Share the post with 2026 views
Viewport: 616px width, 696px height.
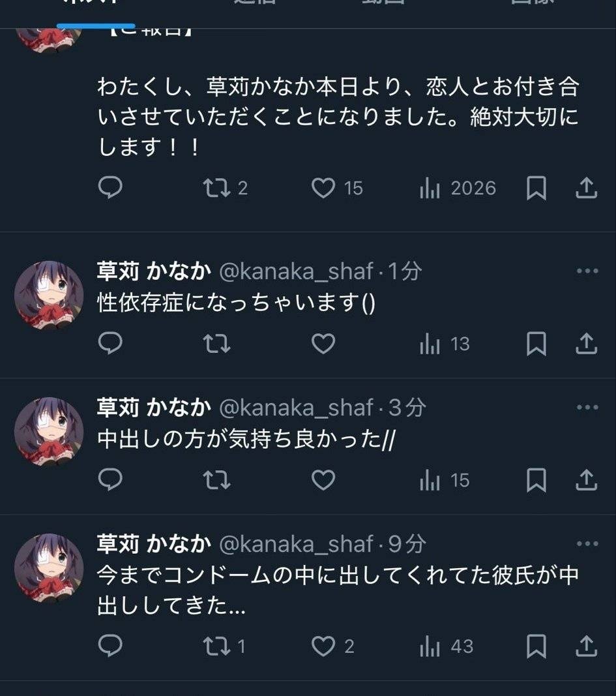587,189
